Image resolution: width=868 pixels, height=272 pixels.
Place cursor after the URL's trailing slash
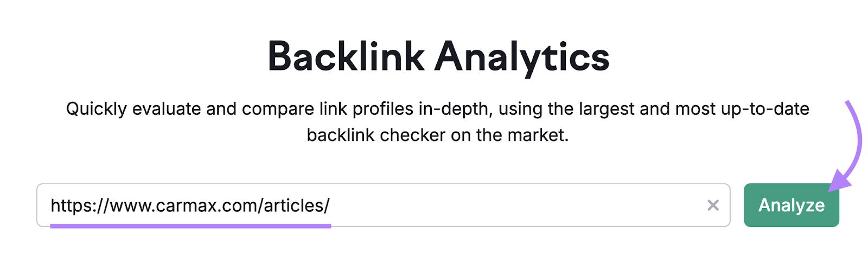(330, 206)
